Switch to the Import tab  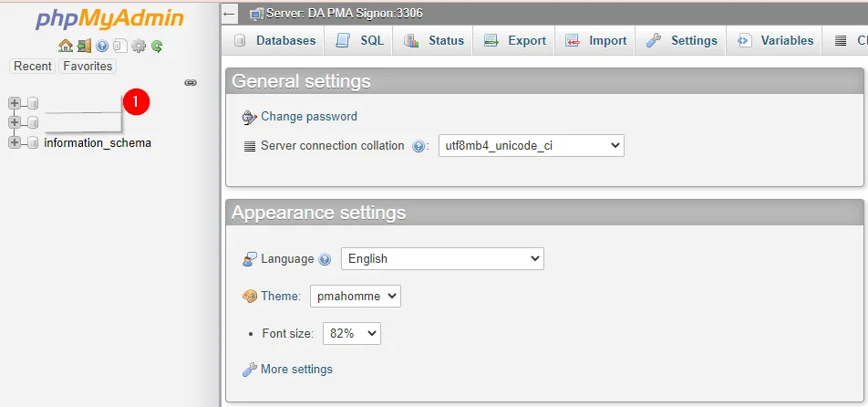pyautogui.click(x=595, y=40)
